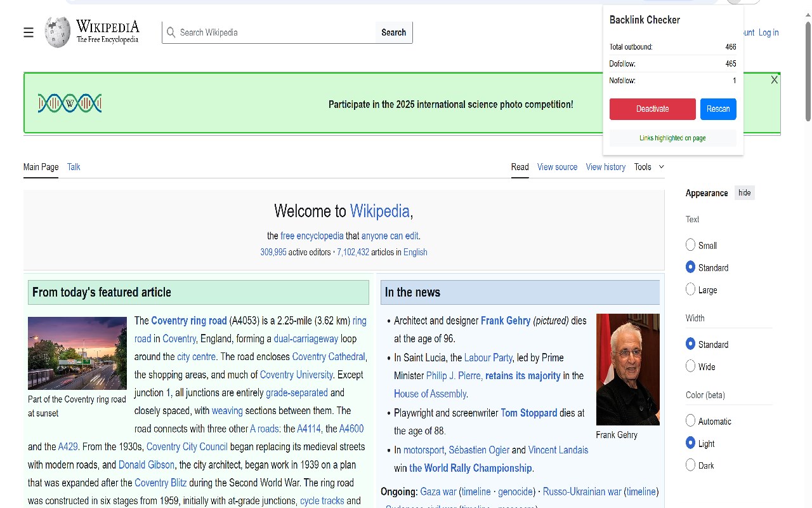Open the Sébastien Ogier link

[479, 450]
